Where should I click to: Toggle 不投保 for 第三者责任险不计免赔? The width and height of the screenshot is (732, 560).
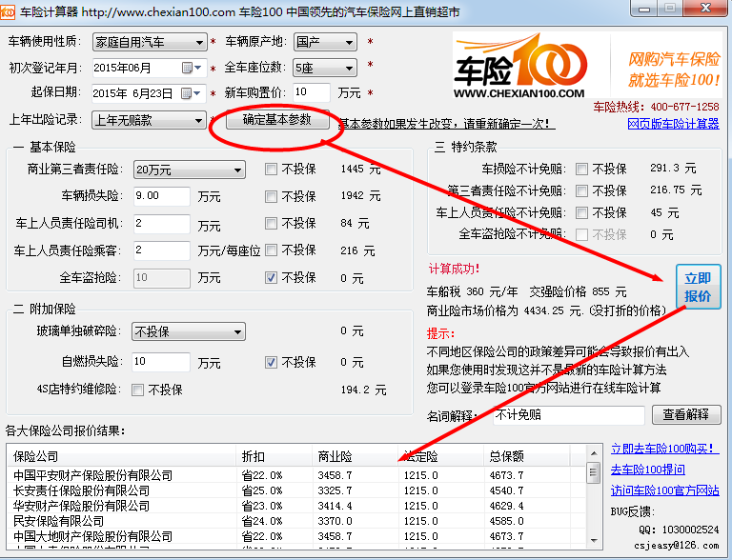[581, 190]
